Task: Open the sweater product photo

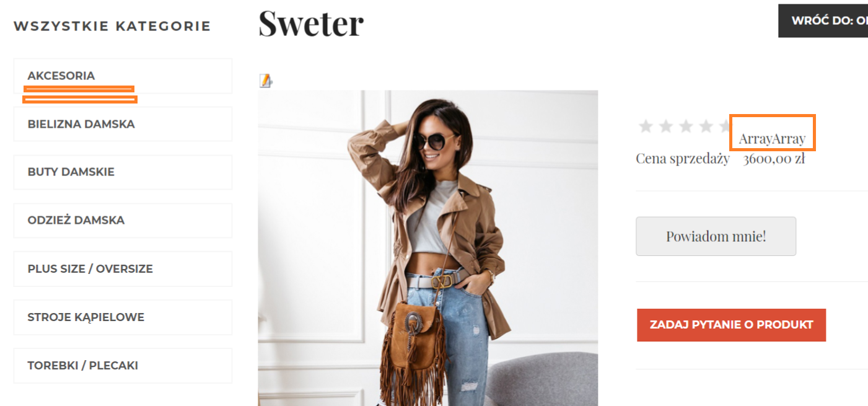Action: (x=428, y=248)
